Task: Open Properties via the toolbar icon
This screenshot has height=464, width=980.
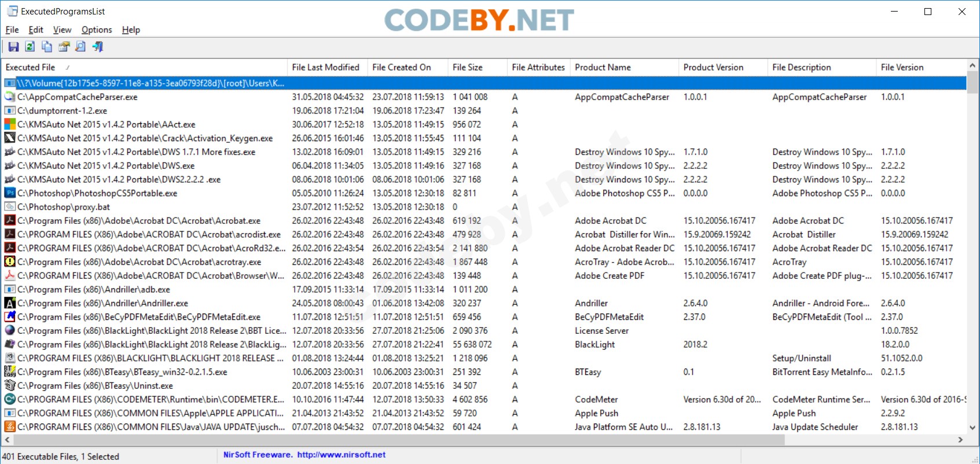Action: (64, 47)
